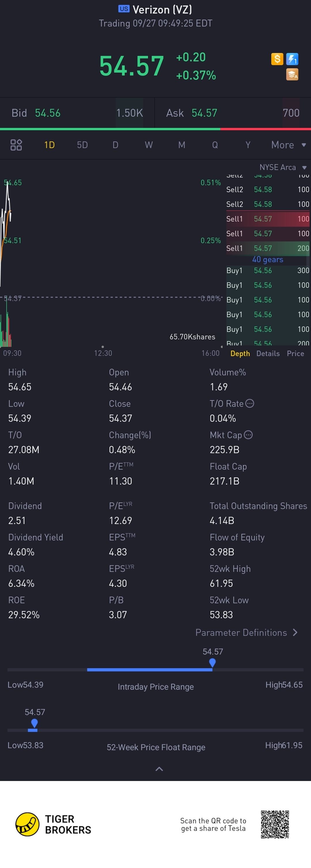Switch to yearly Y chart tab
The image size is (311, 868).
pos(248,145)
